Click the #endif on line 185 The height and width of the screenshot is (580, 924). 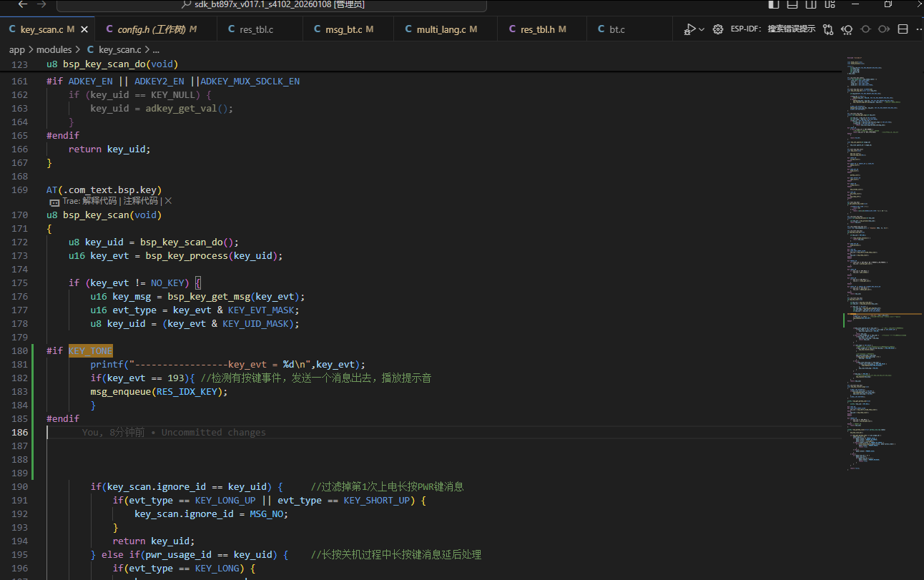pos(63,418)
